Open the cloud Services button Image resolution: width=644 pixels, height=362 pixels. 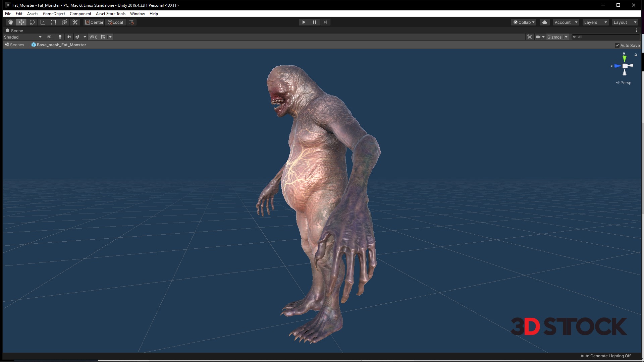point(545,22)
